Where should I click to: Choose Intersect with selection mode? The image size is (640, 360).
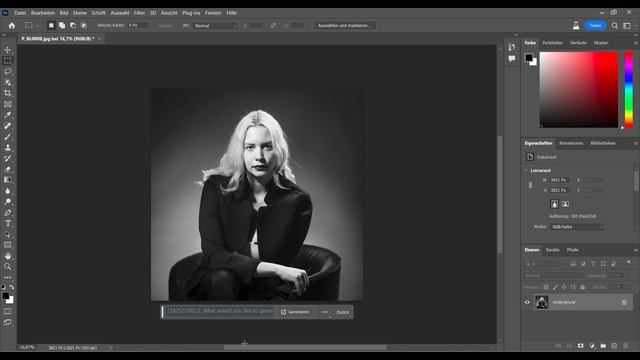click(x=84, y=25)
